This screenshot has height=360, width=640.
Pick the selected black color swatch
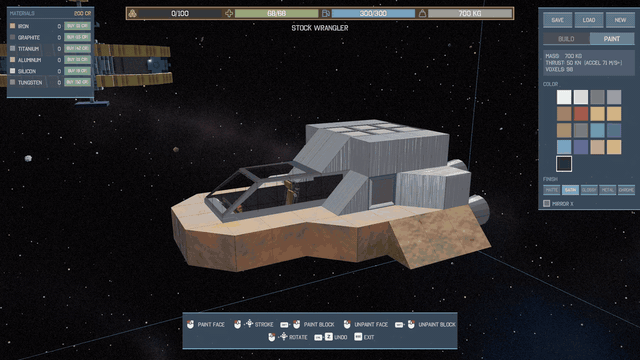point(564,164)
